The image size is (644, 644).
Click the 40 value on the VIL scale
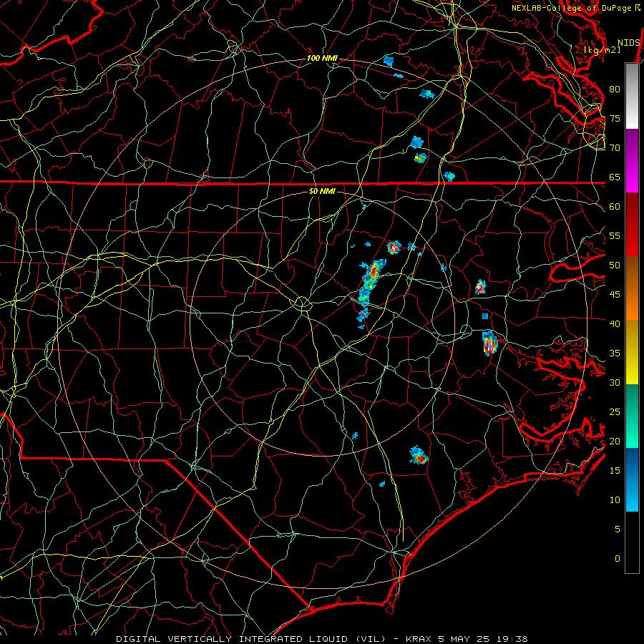[x=615, y=323]
